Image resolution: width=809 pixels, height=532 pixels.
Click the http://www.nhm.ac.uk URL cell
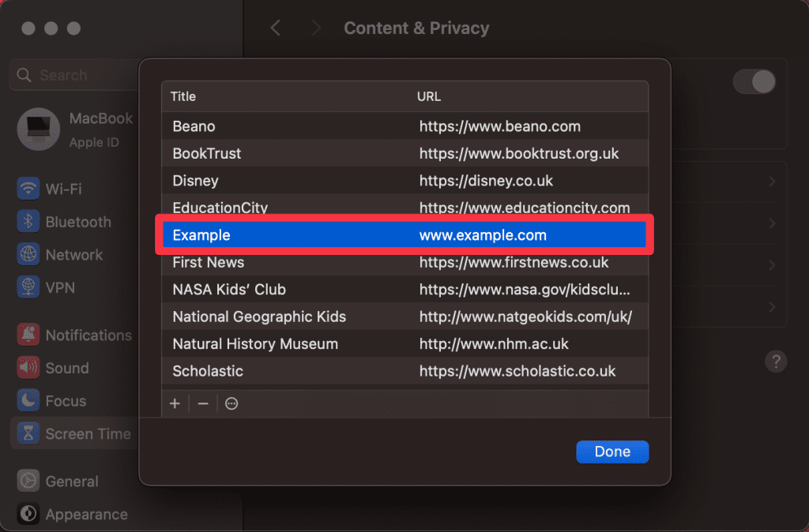click(x=494, y=344)
